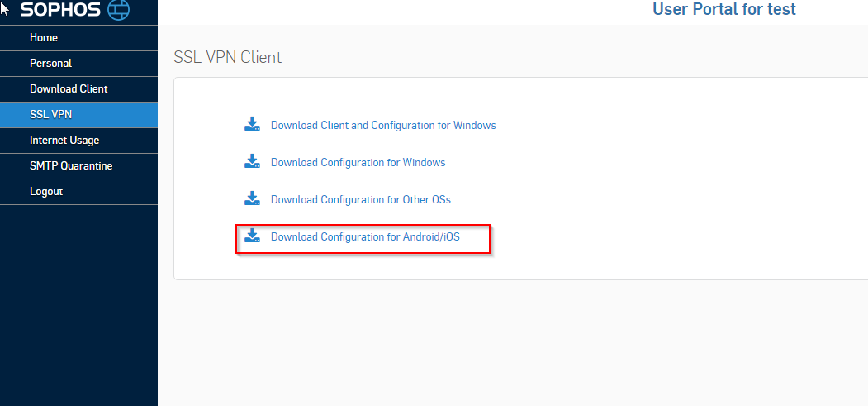Go to the Personal section
This screenshot has height=406, width=868.
pyautogui.click(x=50, y=64)
